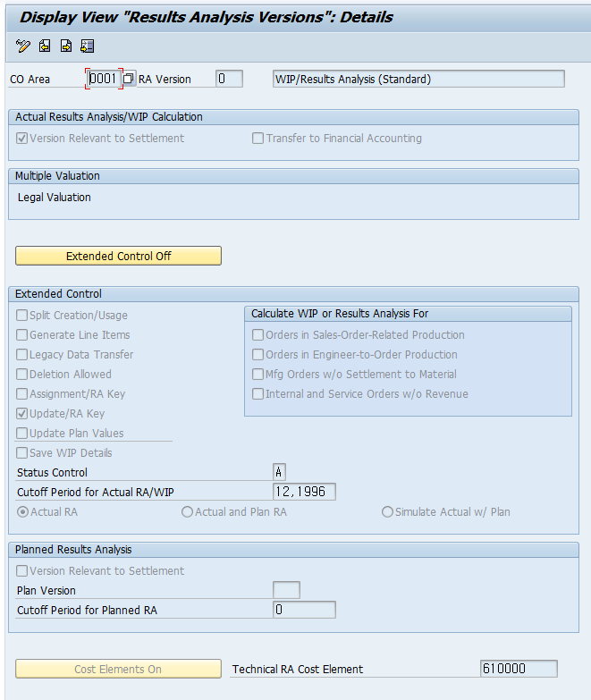Toggle Split Creation/Usage checkbox
The height and width of the screenshot is (700, 591).
pyautogui.click(x=21, y=316)
